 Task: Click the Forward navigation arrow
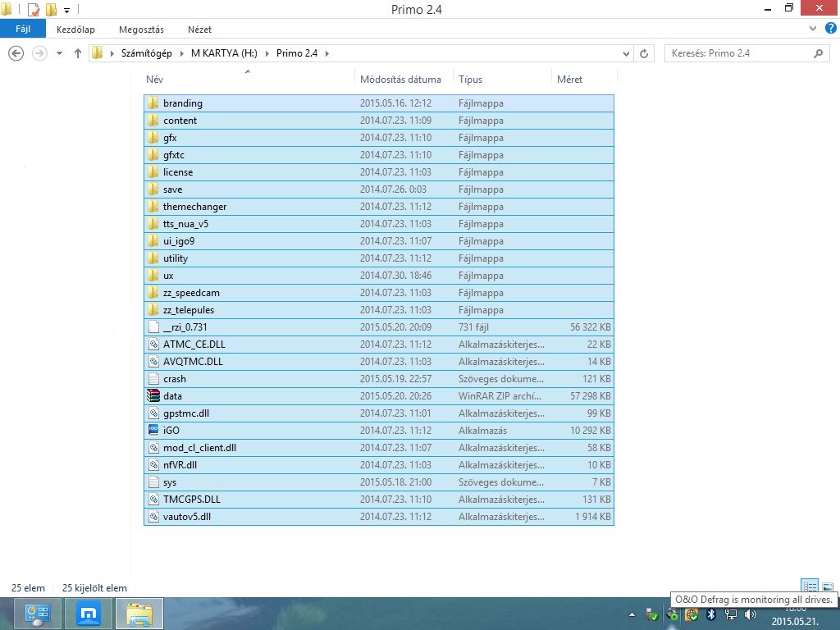[39, 53]
